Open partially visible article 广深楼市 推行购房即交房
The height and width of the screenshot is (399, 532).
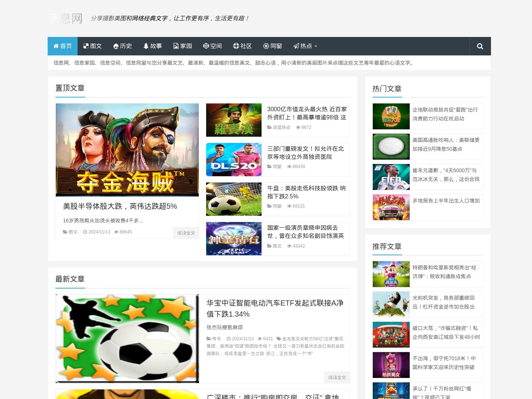click(x=273, y=396)
